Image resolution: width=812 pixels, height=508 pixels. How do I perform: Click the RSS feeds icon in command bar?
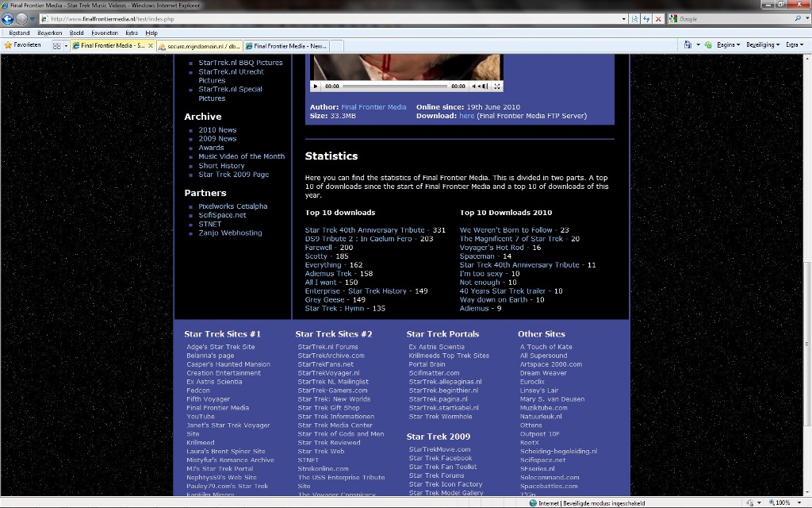(x=708, y=44)
